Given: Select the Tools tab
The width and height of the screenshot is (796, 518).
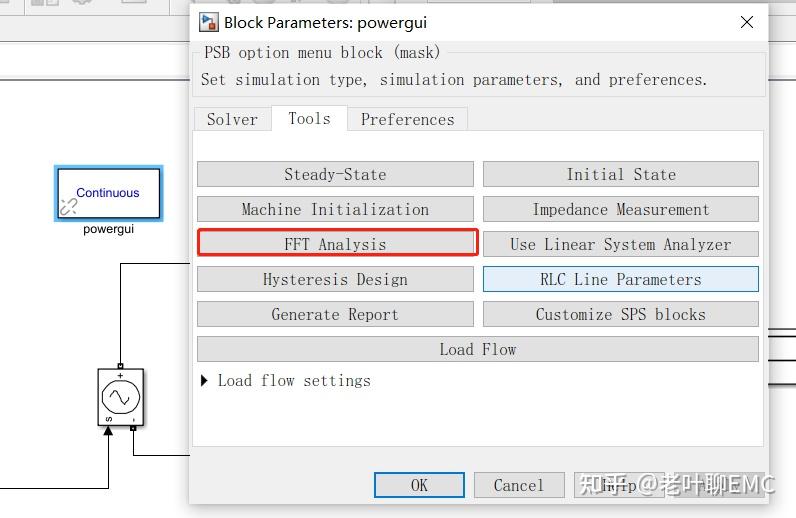Looking at the screenshot, I should (x=309, y=118).
